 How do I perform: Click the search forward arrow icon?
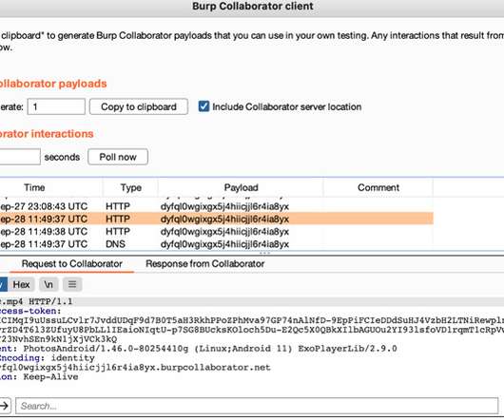pos(5,406)
